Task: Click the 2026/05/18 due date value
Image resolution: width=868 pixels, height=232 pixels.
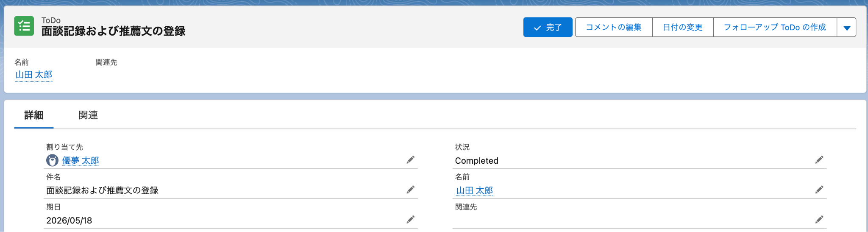Action: (x=69, y=221)
